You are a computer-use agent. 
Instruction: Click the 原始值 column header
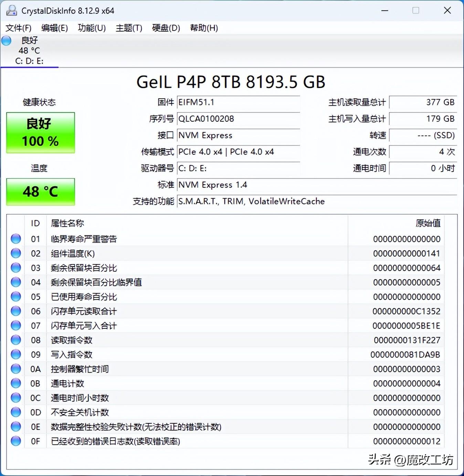click(396, 223)
